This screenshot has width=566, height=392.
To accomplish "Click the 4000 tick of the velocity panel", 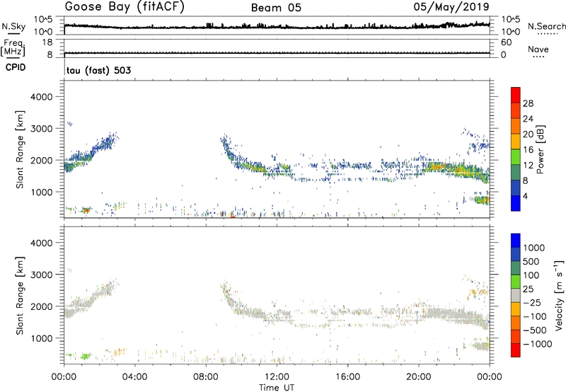I will click(x=41, y=243).
